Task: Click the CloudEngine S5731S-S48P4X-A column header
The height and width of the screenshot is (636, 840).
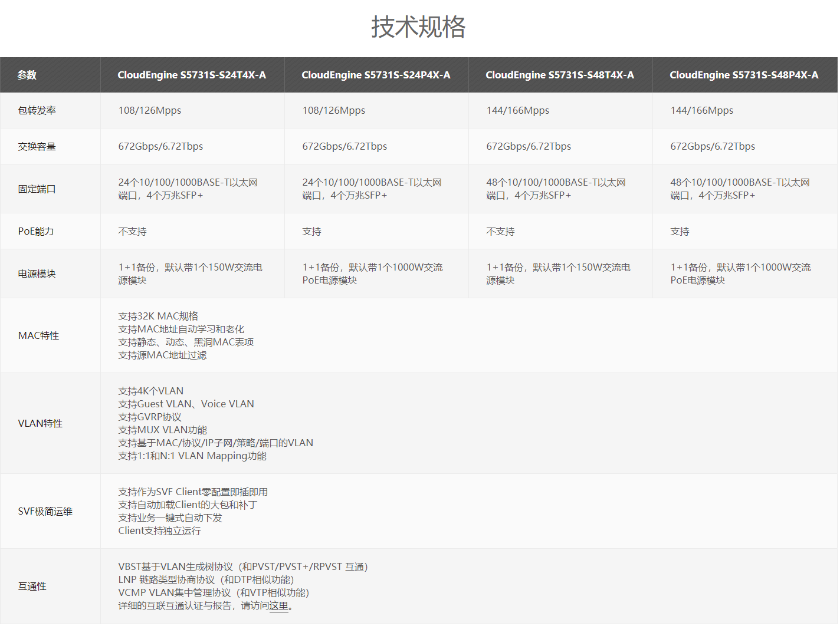Action: [744, 75]
